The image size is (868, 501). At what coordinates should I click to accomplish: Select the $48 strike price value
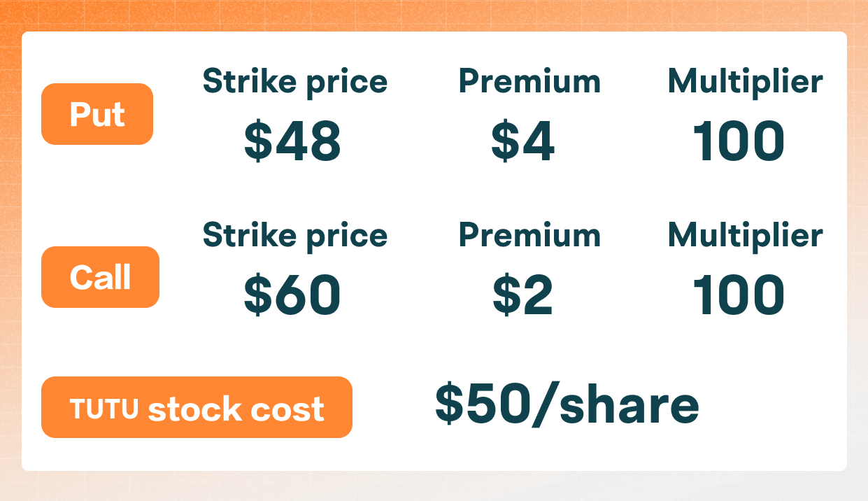click(x=292, y=141)
